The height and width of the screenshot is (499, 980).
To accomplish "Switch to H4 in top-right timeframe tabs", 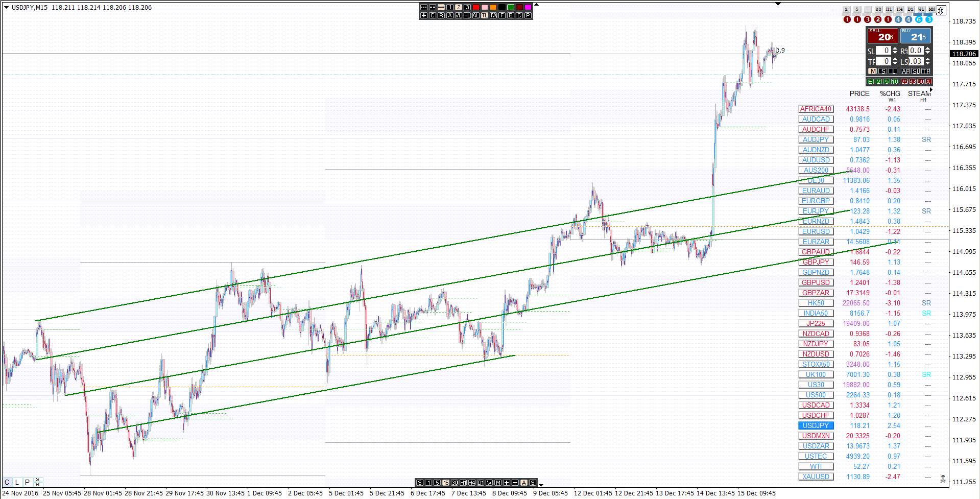I will [x=900, y=9].
